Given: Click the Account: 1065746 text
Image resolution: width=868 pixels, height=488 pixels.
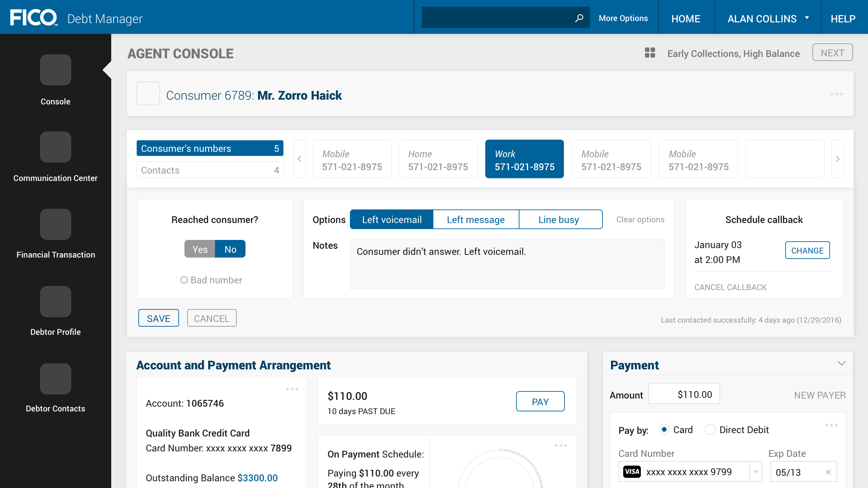Looking at the screenshot, I should coord(185,403).
